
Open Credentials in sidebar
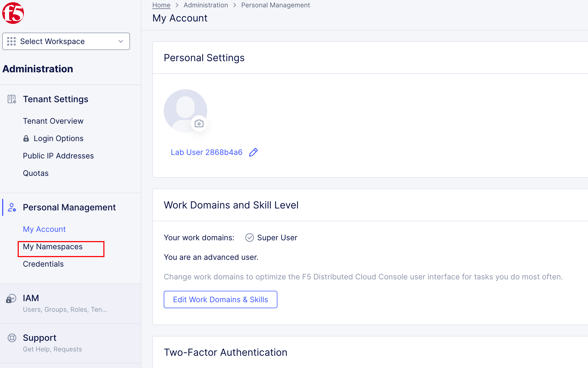tap(43, 264)
